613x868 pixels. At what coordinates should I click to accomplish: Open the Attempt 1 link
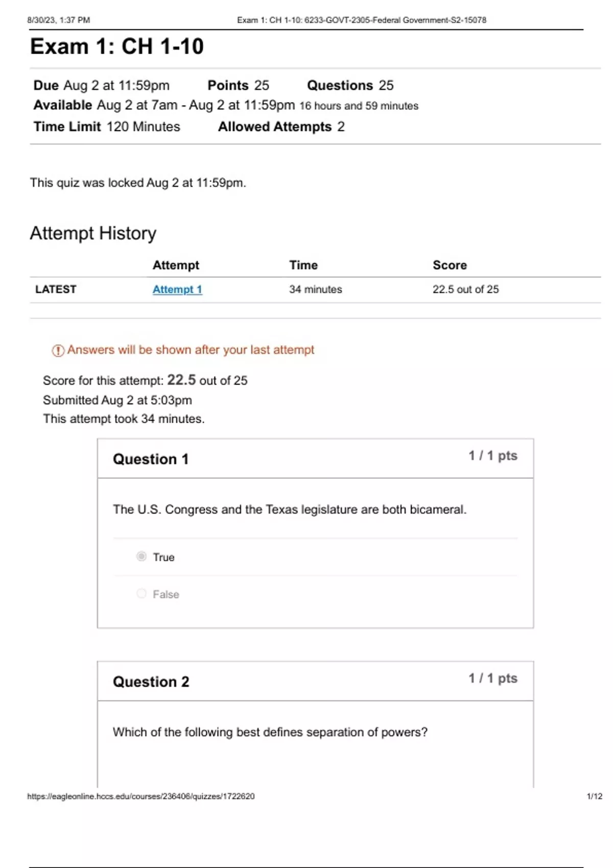[177, 290]
